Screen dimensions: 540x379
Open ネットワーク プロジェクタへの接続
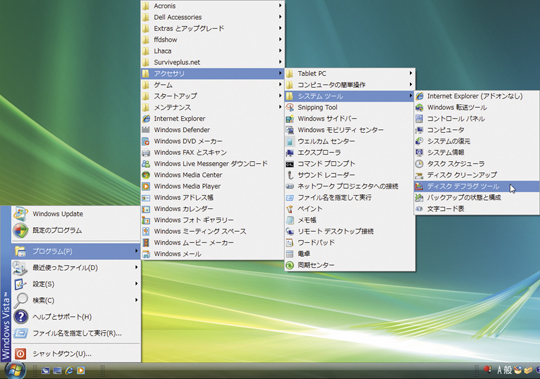pyautogui.click(x=350, y=186)
